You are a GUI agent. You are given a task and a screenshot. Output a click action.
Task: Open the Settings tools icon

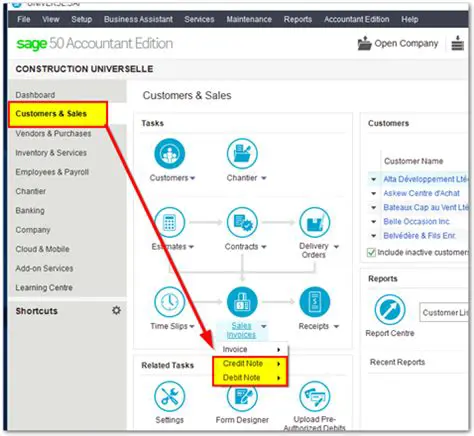coord(169,397)
